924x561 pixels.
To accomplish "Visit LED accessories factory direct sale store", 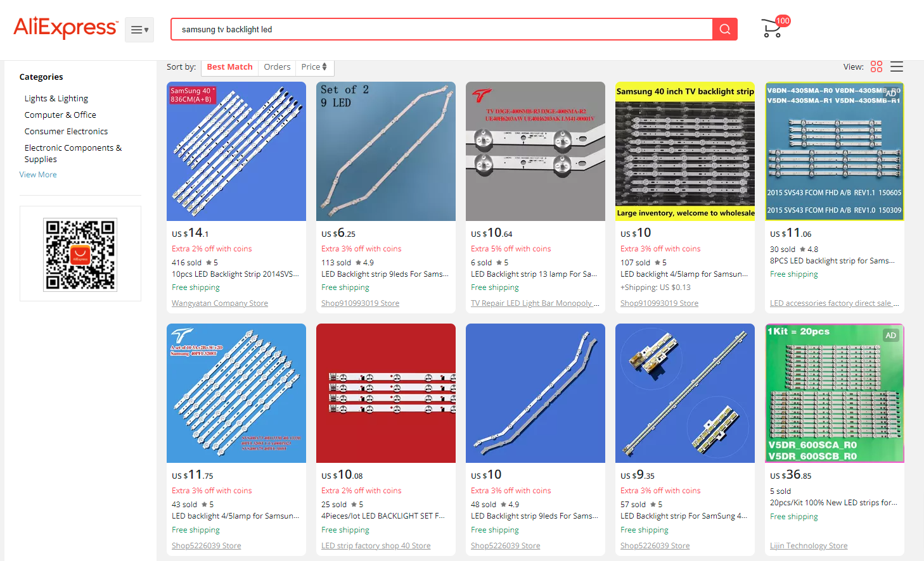I will [x=834, y=303].
